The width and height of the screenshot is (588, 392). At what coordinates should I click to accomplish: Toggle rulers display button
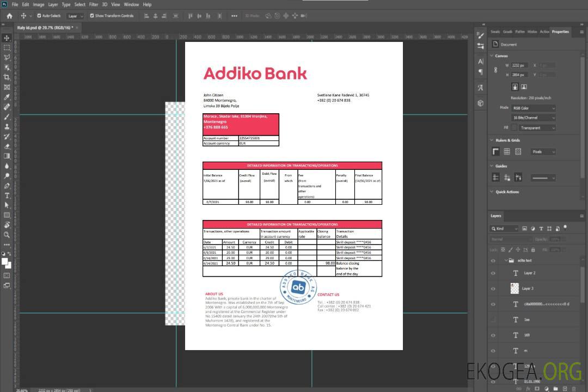click(496, 151)
